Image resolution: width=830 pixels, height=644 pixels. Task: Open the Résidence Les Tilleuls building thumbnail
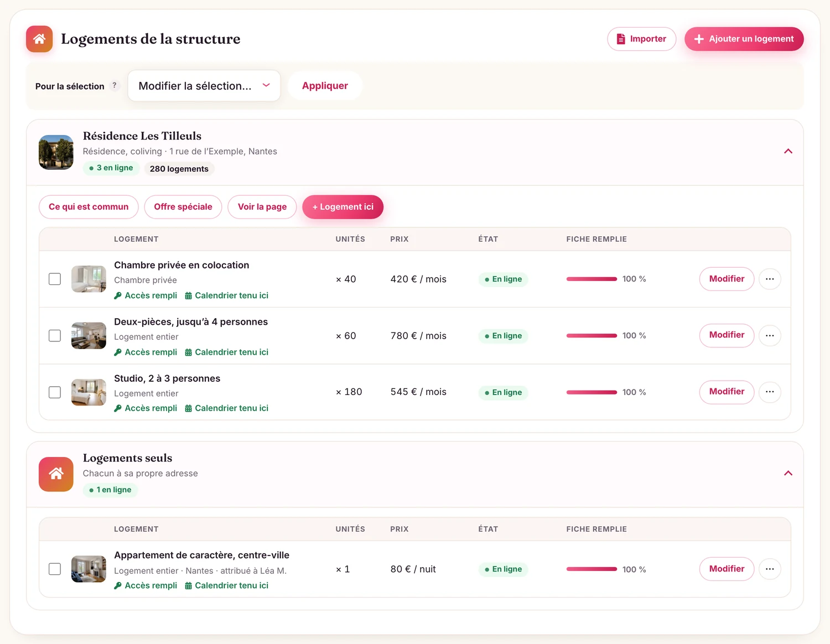point(56,152)
